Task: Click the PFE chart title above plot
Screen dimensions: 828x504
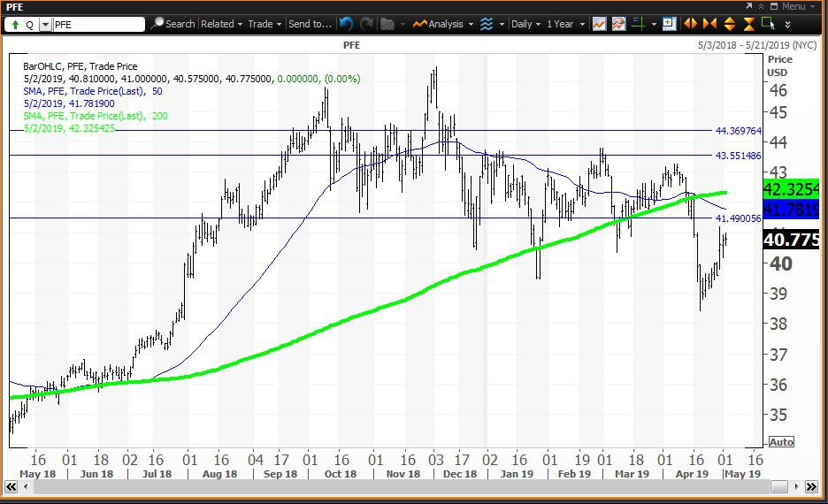Action: [x=352, y=45]
